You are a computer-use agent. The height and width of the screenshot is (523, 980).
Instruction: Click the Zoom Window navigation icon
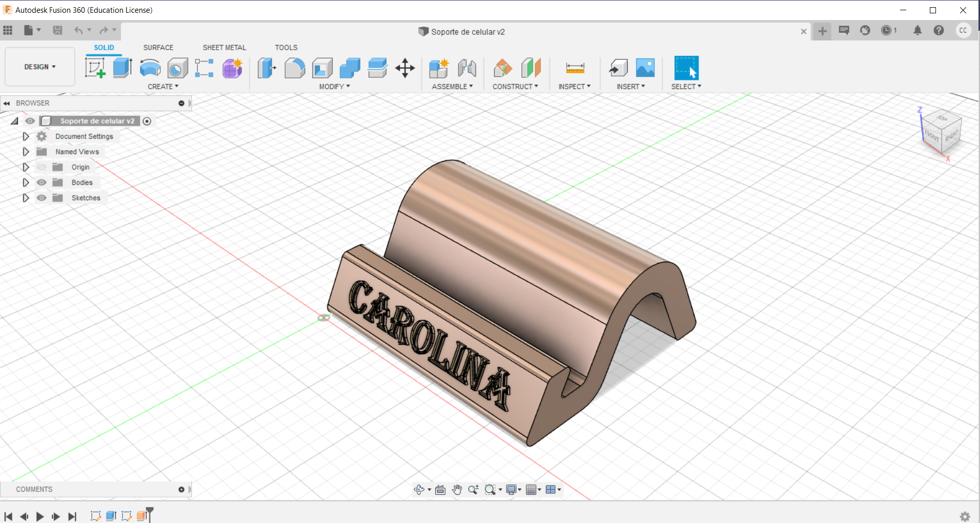point(490,490)
